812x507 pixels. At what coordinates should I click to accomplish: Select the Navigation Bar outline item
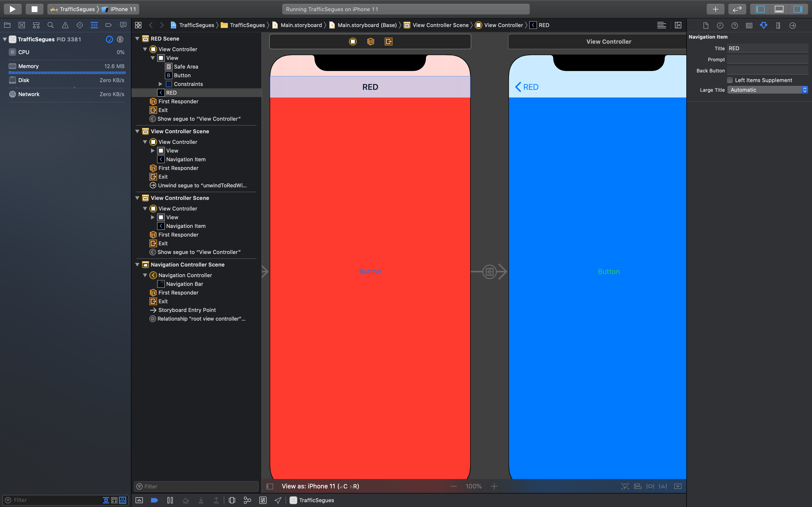pyautogui.click(x=184, y=284)
